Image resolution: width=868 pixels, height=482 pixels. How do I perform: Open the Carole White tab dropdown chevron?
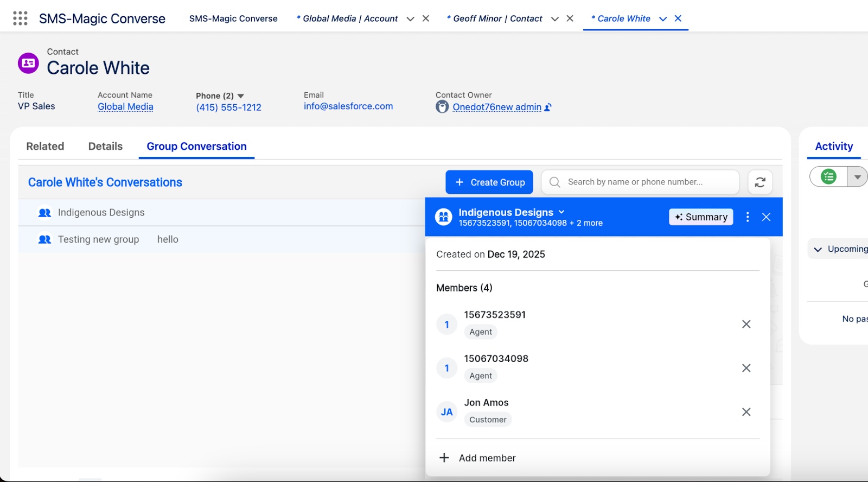coord(663,19)
